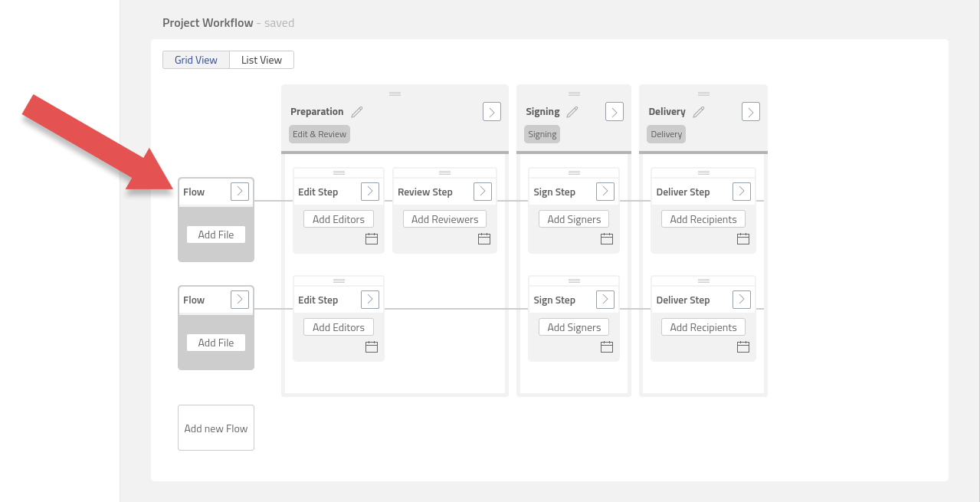
Task: Click Add File in the first Flow
Action: 216,235
